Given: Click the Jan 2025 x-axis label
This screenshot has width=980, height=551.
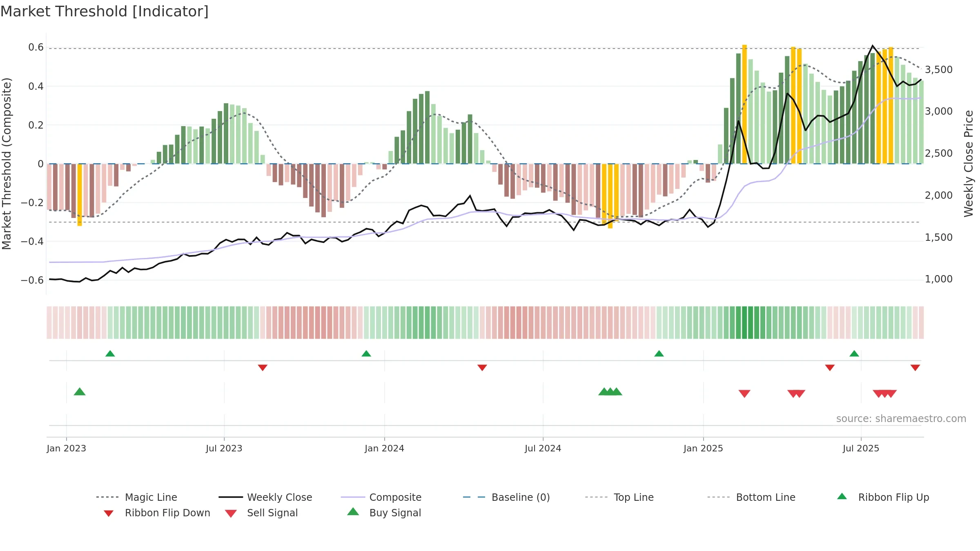Looking at the screenshot, I should pyautogui.click(x=704, y=448).
